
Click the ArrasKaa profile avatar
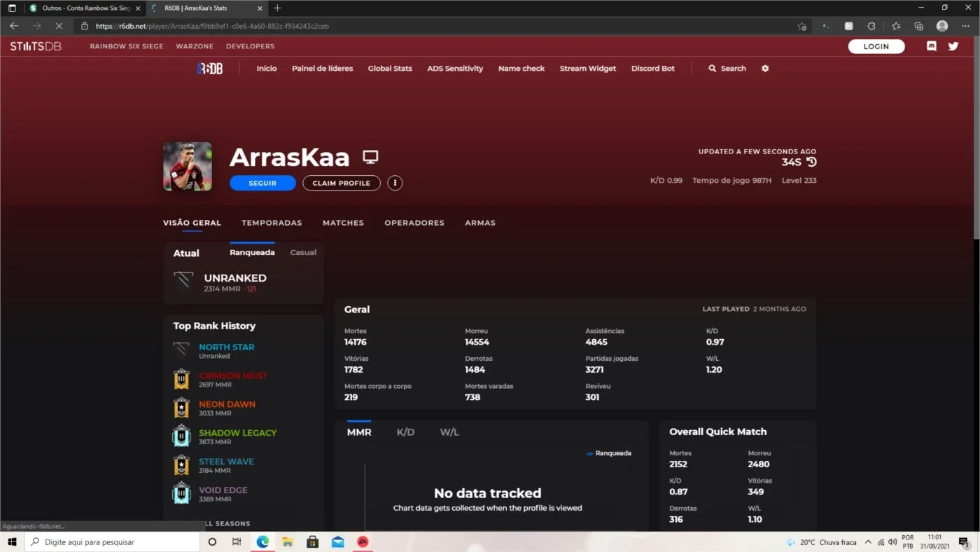188,167
